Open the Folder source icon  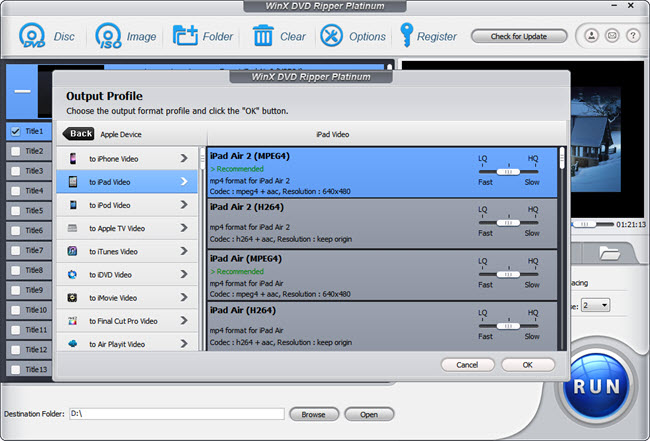click(x=185, y=36)
